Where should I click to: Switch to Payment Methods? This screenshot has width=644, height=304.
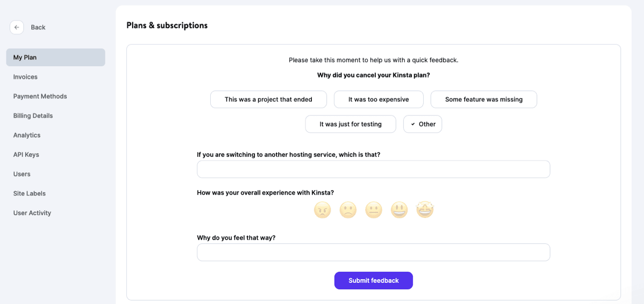click(40, 96)
